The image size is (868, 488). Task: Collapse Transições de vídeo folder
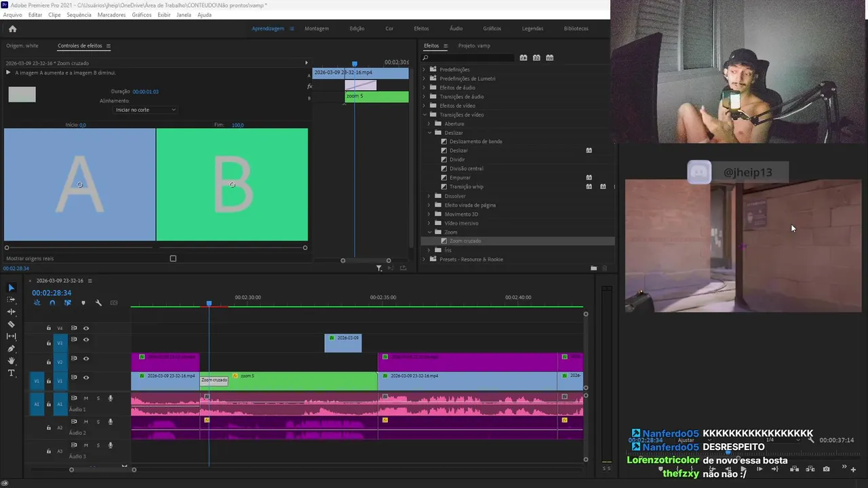425,115
